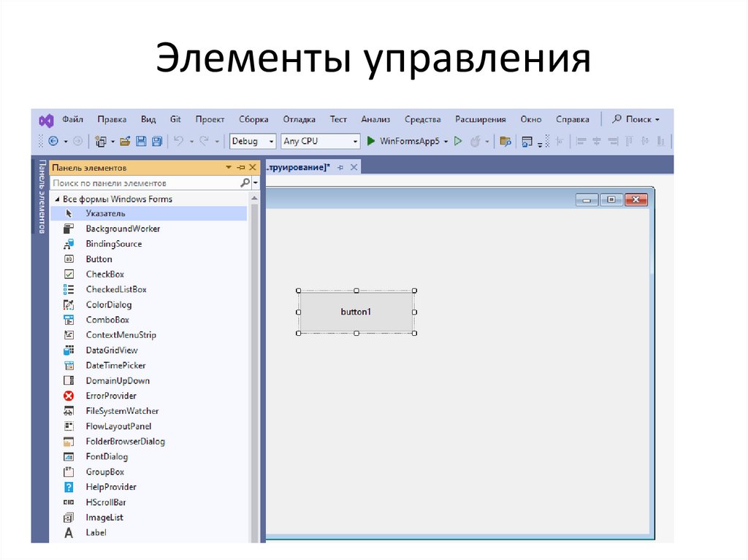Click the new project toolbar icon
This screenshot has height=560, width=748.
pos(100,141)
